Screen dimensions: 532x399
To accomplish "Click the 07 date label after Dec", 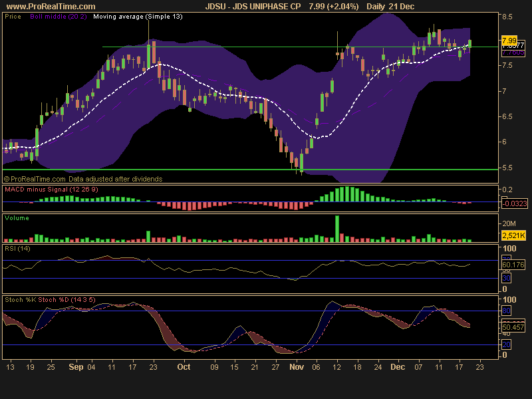I will click(x=418, y=367).
